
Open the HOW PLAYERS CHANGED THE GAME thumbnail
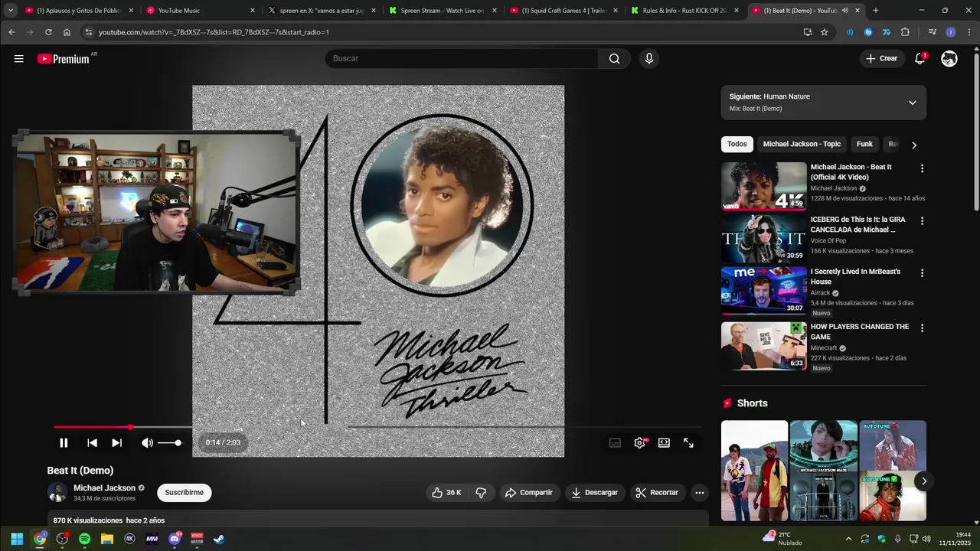click(x=764, y=346)
